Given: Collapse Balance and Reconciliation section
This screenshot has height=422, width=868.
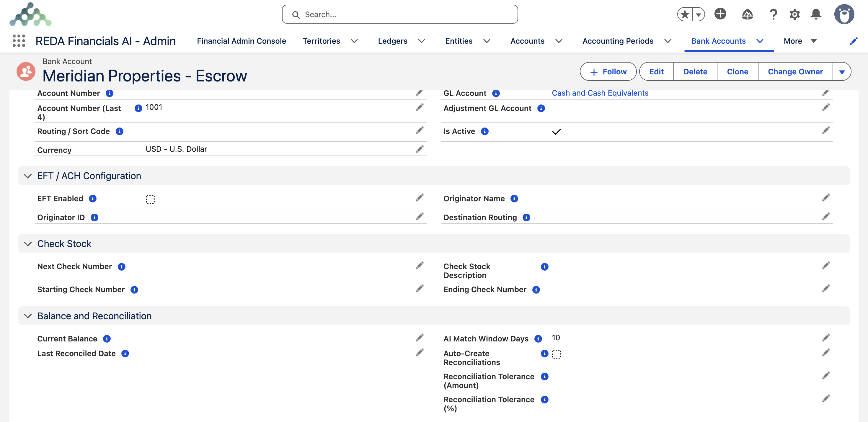Looking at the screenshot, I should pos(28,316).
